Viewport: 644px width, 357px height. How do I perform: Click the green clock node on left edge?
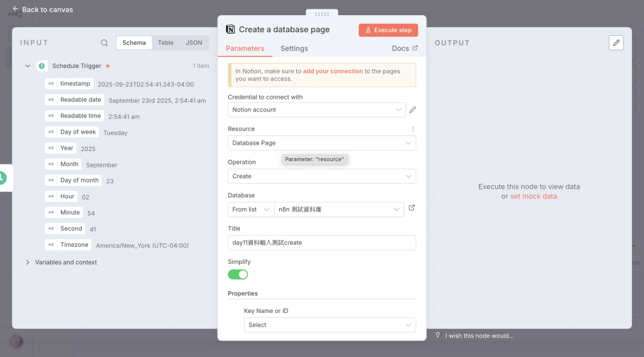(3, 178)
